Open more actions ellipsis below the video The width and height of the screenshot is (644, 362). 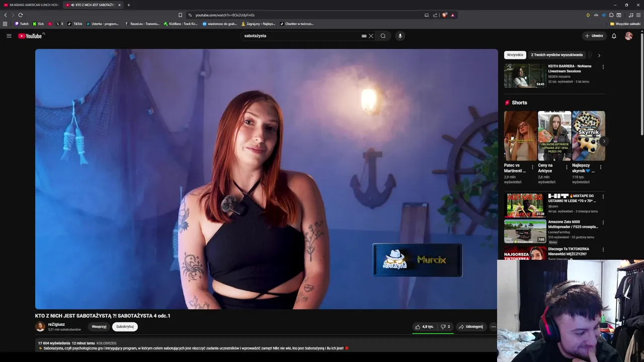[493, 327]
